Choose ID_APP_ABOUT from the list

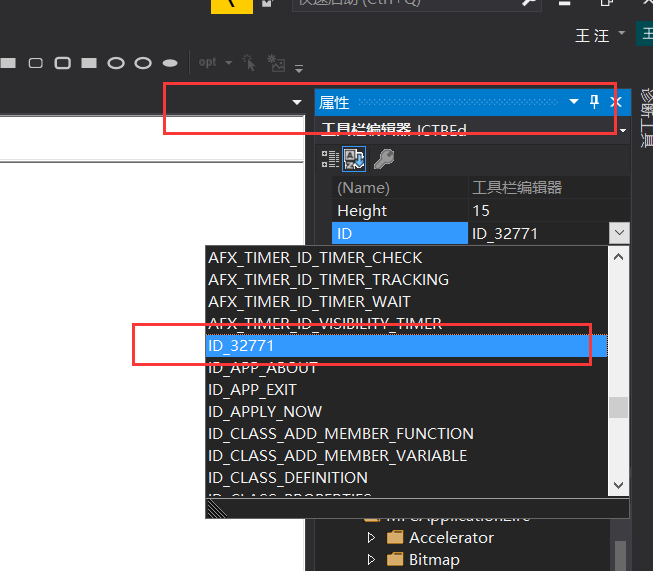(407, 368)
